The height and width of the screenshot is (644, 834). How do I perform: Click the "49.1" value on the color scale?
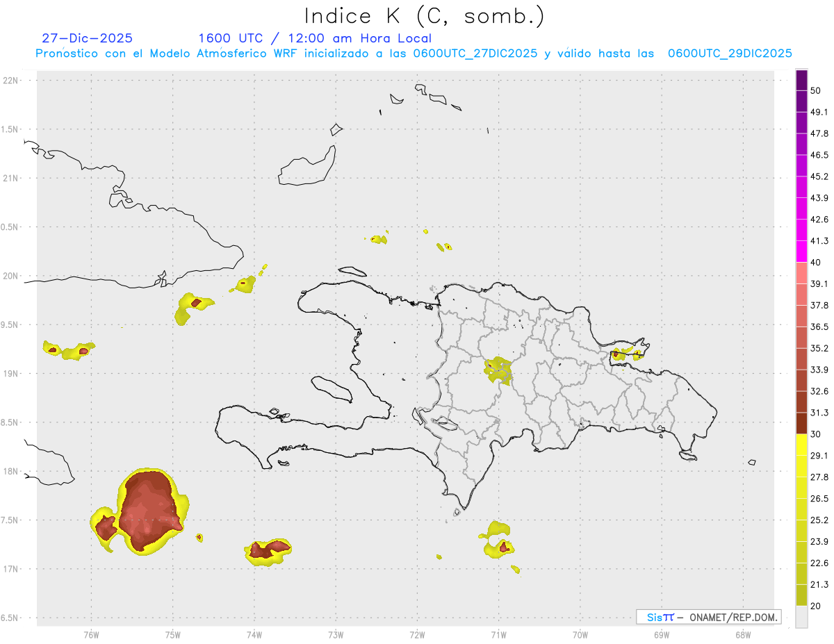(819, 113)
